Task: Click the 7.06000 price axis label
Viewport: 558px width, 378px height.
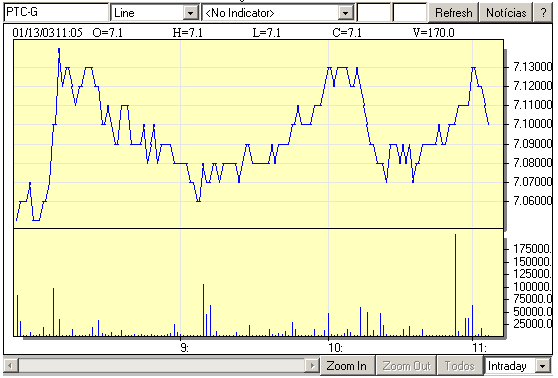Action: coord(532,200)
